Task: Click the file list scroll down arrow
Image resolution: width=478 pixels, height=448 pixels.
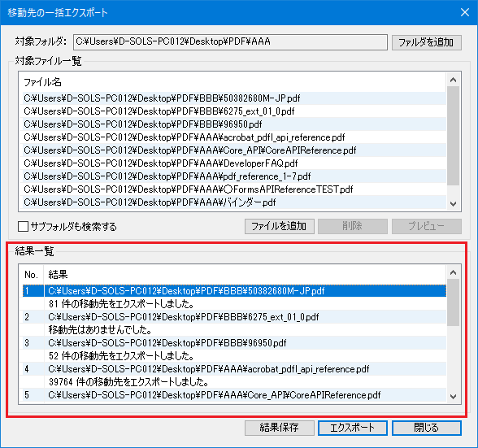Action: coord(454,204)
